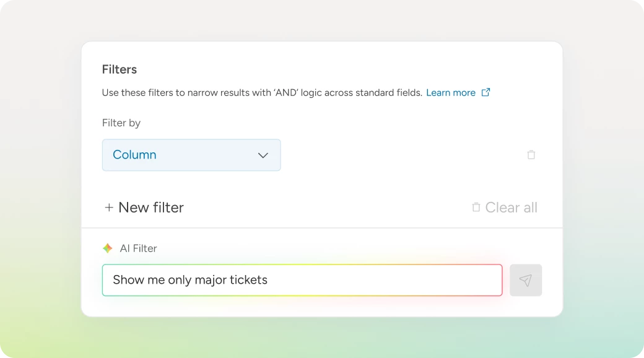This screenshot has height=358, width=644.
Task: Click empty space right of the prompt text
Action: pos(384,280)
